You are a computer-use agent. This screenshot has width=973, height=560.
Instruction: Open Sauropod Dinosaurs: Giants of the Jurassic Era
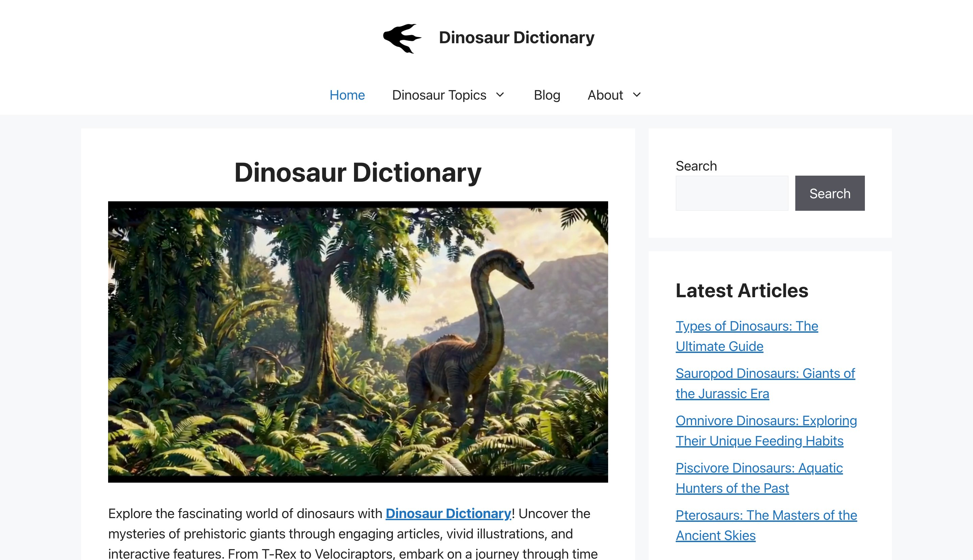[x=765, y=383]
